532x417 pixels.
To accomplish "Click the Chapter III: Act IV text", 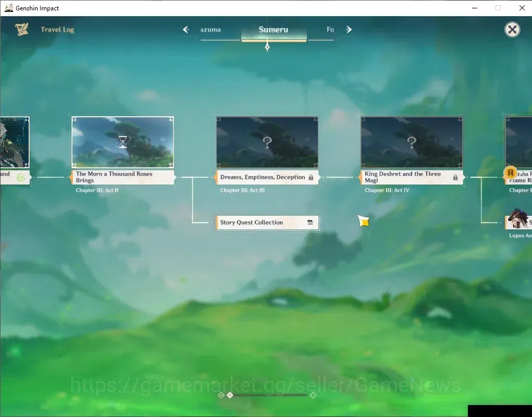I will pyautogui.click(x=387, y=190).
